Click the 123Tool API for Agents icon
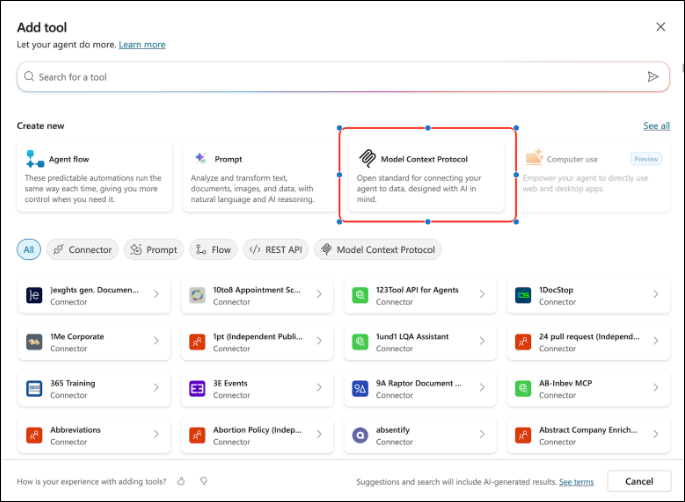Screen dimensions: 685x502 click(x=360, y=295)
